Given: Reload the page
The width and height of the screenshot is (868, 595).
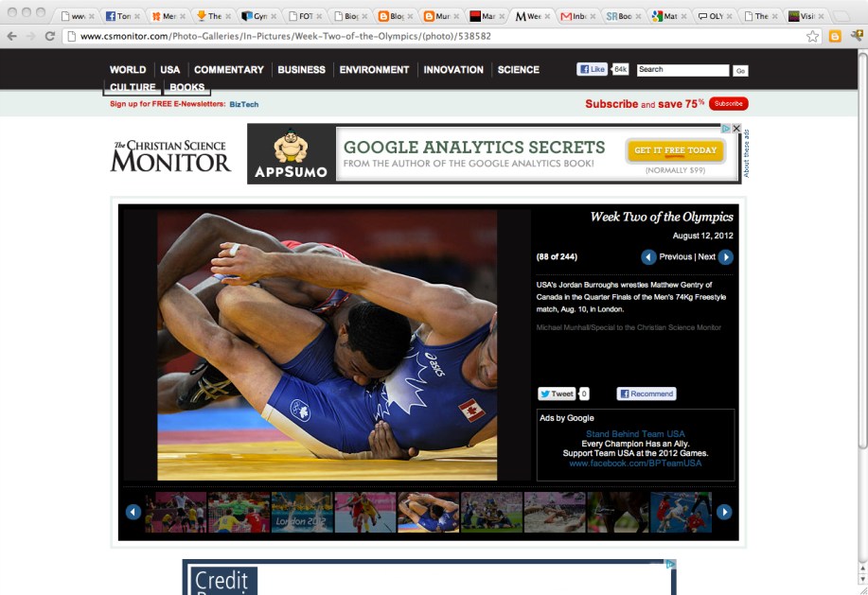Looking at the screenshot, I should pyautogui.click(x=50, y=36).
